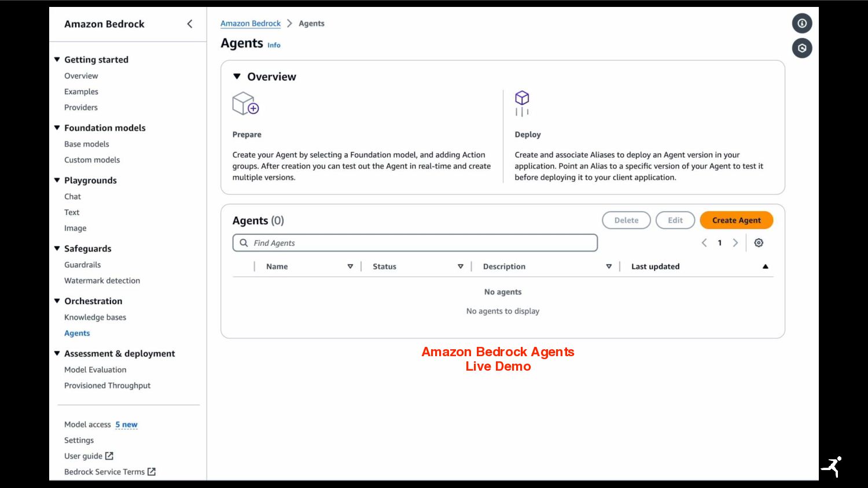868x488 pixels.
Task: Open Name column filter dropdown
Action: click(x=350, y=267)
